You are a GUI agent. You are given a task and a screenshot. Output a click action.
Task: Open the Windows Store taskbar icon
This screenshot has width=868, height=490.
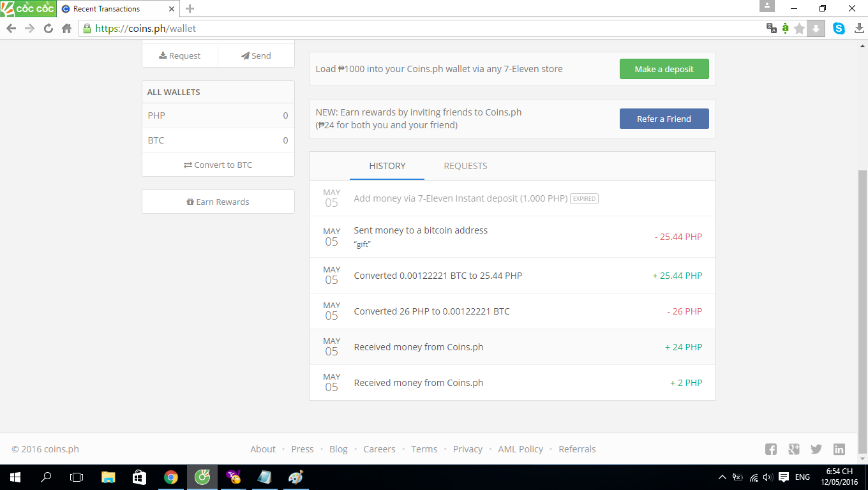tap(139, 477)
